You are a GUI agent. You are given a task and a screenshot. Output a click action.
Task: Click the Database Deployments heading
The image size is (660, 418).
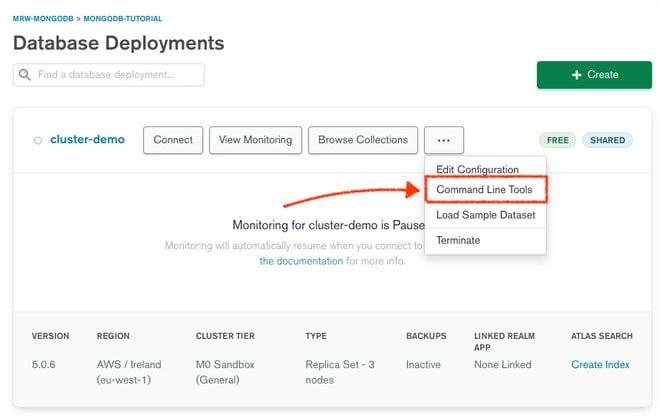(x=118, y=43)
